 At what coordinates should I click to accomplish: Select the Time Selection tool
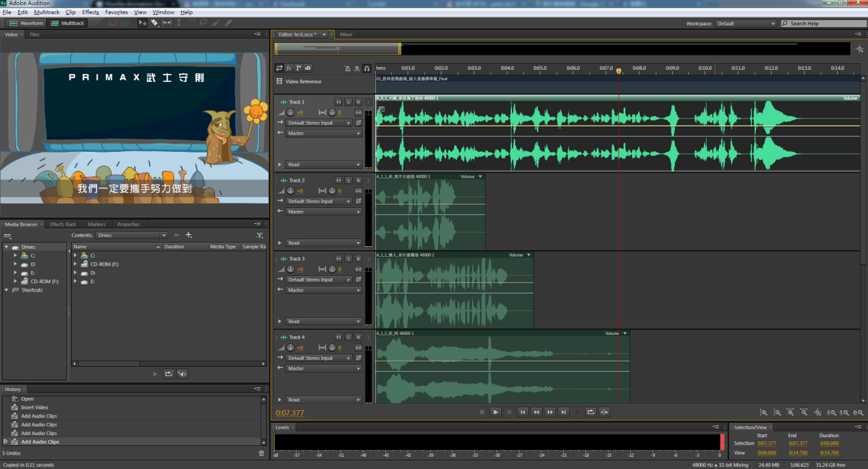click(x=179, y=23)
